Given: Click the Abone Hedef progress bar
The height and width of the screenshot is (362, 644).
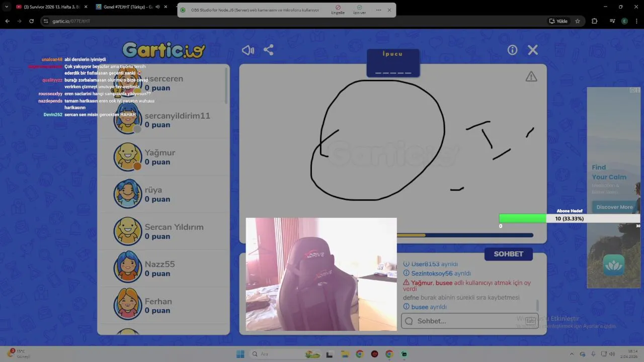Looking at the screenshot, I should point(569,219).
